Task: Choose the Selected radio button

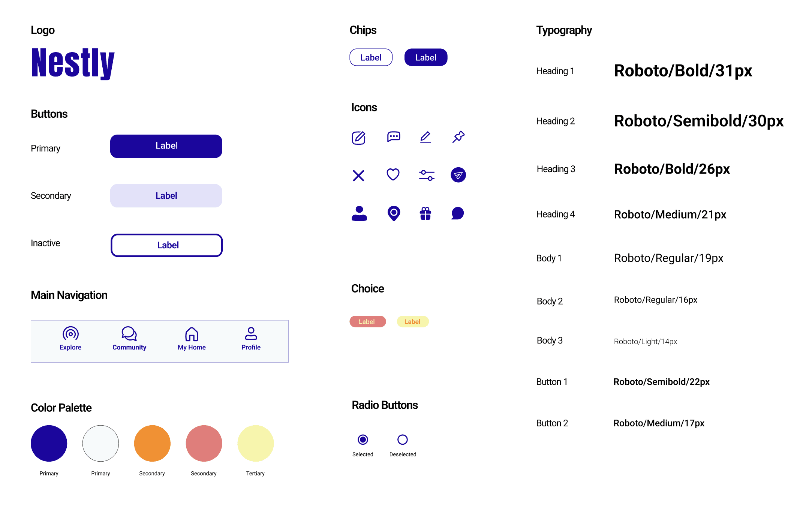Action: (363, 439)
